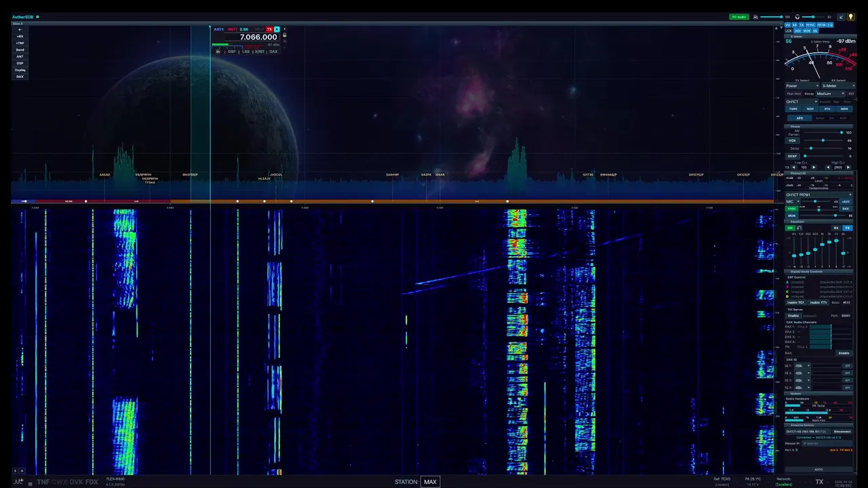Screen dimensions: 868x488
Task: Toggle the red TX indicator on slice flag
Action: 269,29
